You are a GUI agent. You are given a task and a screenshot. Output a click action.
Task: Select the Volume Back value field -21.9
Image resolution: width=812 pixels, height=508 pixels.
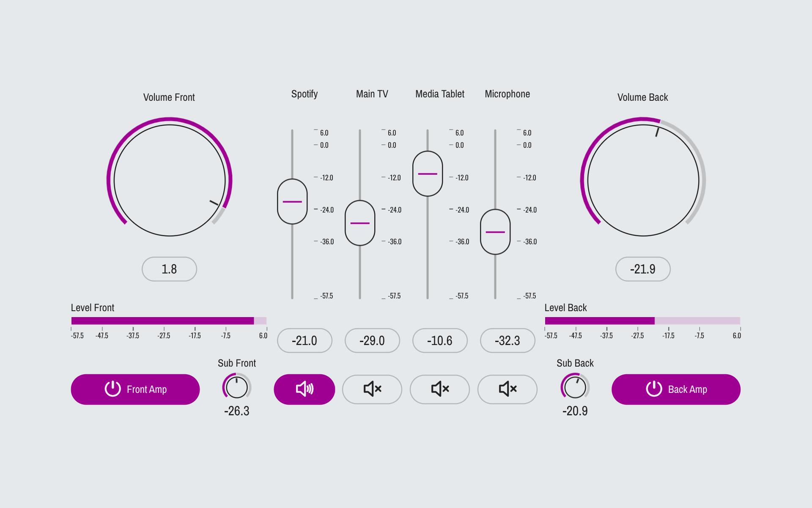[x=643, y=269]
